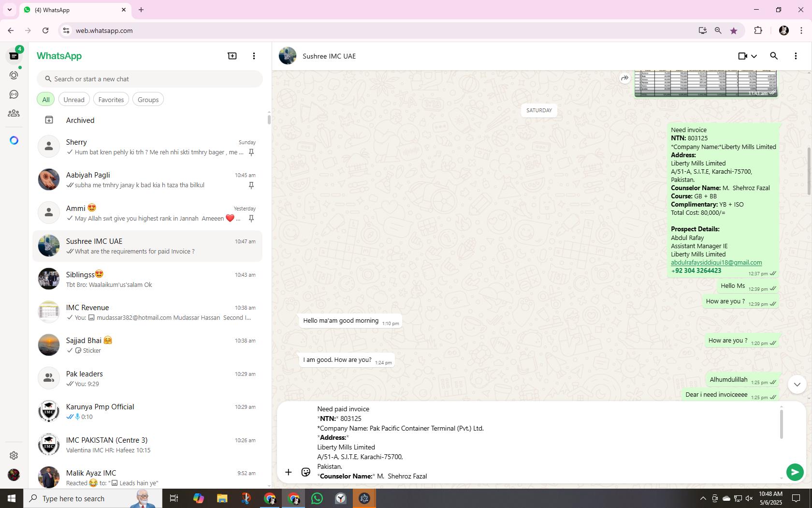Open the IMC Revenue chat
Screen dimensions: 812x508
pyautogui.click(x=147, y=312)
